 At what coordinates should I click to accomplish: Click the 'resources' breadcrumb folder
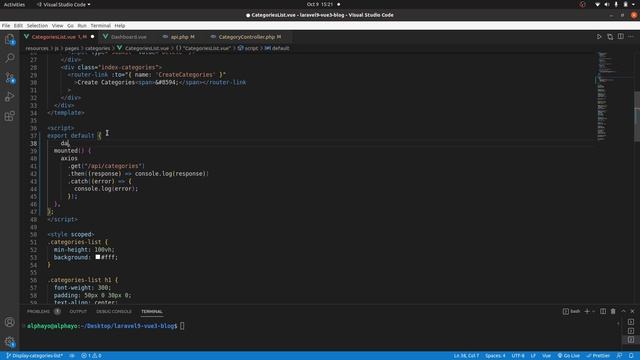37,48
